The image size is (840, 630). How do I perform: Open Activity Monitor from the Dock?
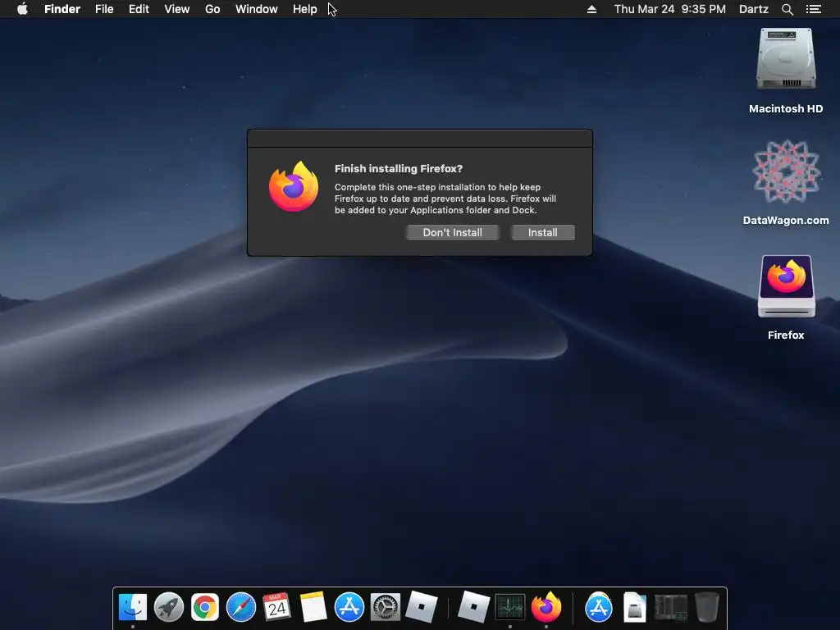point(510,607)
